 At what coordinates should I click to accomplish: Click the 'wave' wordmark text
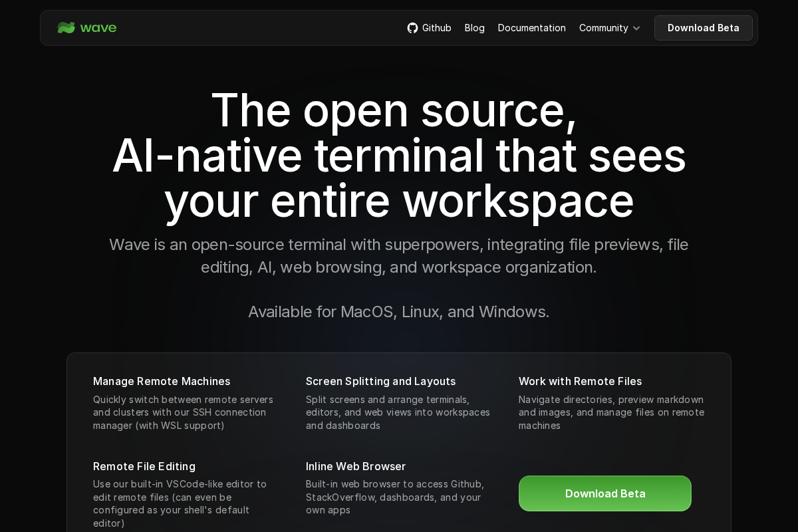(98, 28)
